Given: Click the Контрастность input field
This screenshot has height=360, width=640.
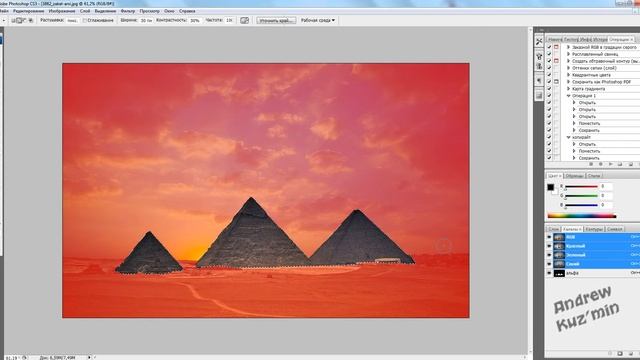Looking at the screenshot, I should click(195, 20).
